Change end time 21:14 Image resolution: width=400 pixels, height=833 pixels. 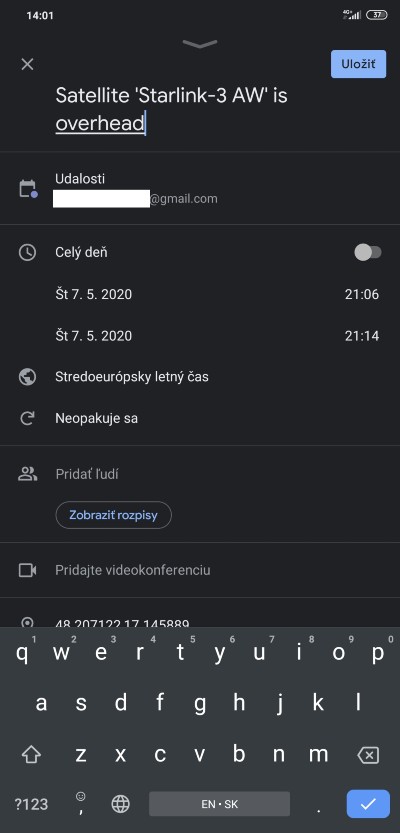362,336
